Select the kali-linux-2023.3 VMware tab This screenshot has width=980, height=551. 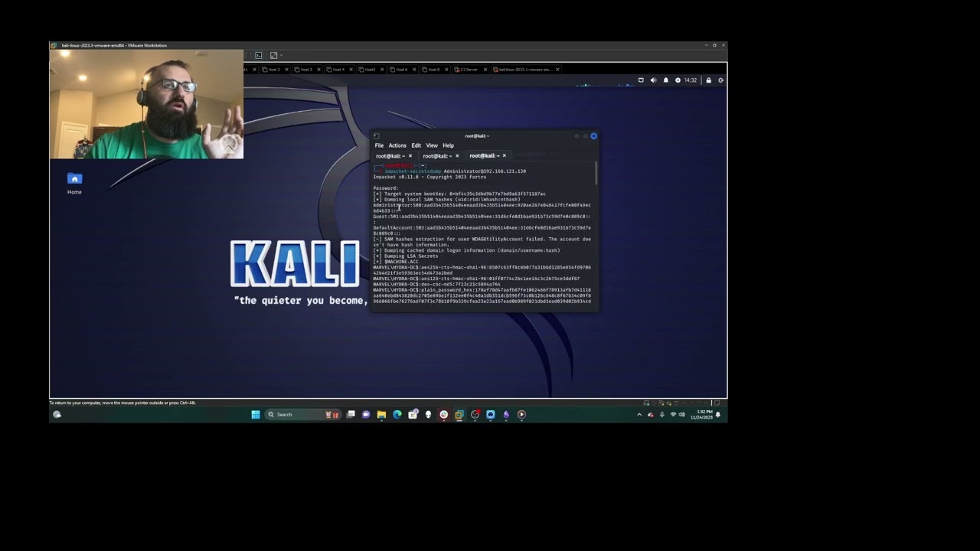point(524,70)
